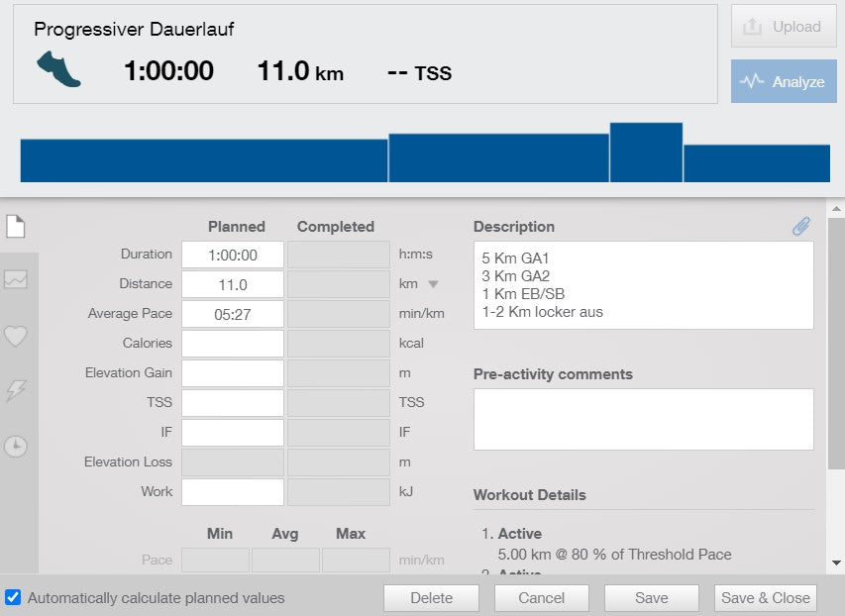The height and width of the screenshot is (616, 845).
Task: Disable automatically calculate planned values
Action: click(x=13, y=597)
